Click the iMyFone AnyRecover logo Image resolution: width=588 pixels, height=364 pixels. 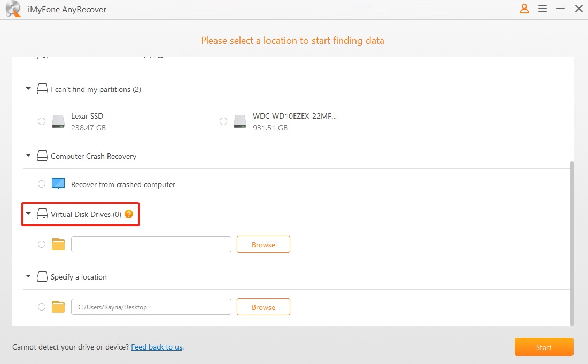(13, 9)
